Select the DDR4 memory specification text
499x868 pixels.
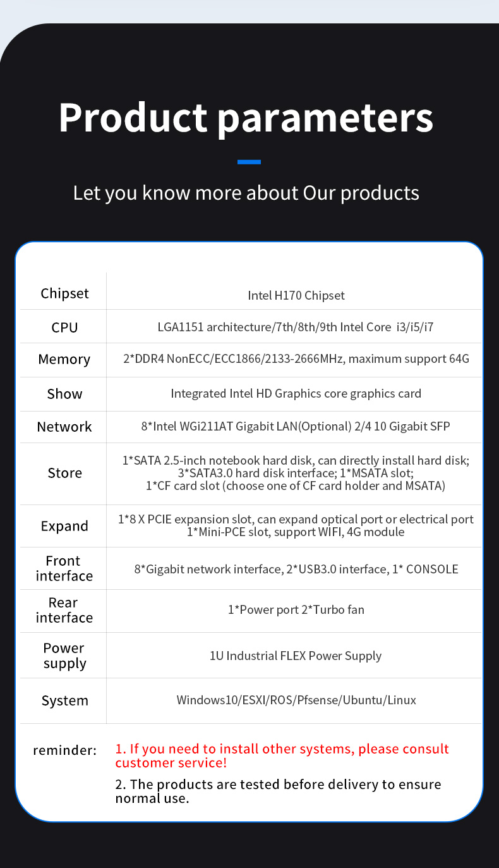point(296,359)
